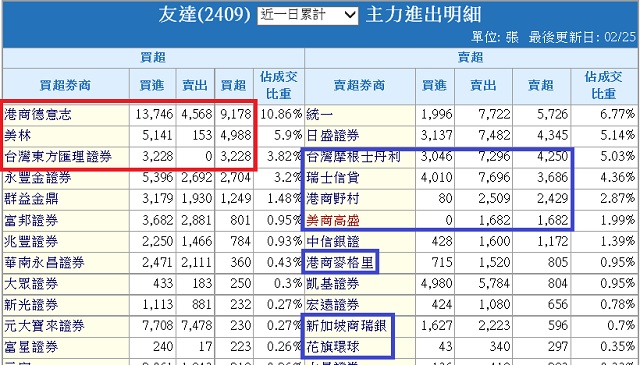Select broker 花旗環球
Screen dimensions: 640x365
coord(333,347)
